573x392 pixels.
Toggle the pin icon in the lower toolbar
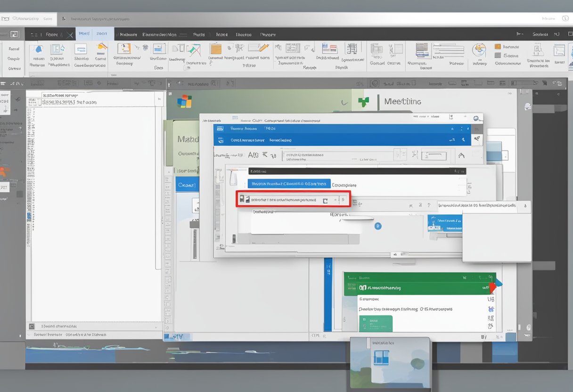click(x=545, y=83)
